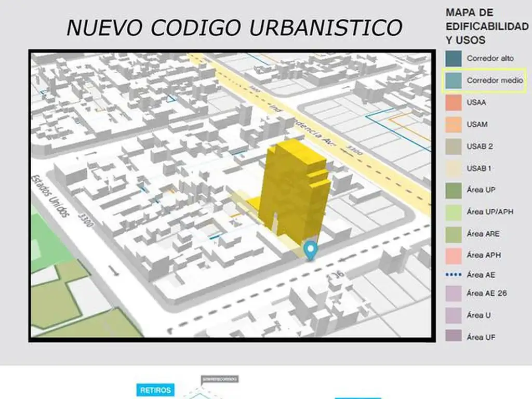Select the highlighted yellow building on map

(292, 187)
